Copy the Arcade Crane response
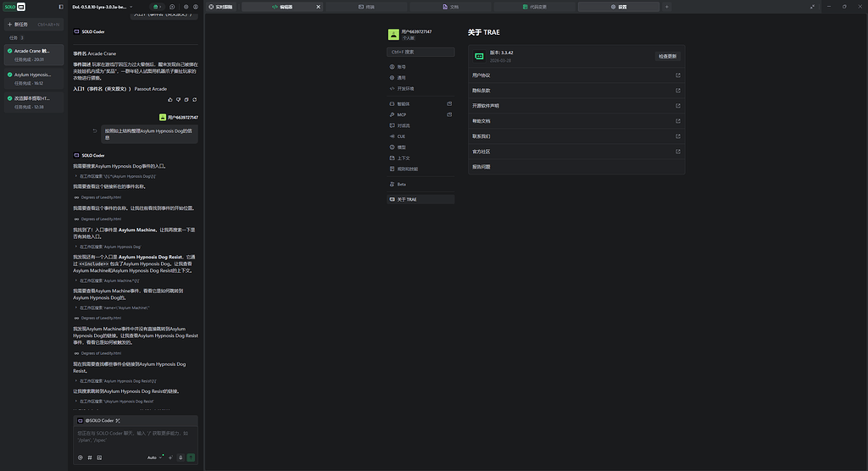This screenshot has height=471, width=868. coord(186,100)
